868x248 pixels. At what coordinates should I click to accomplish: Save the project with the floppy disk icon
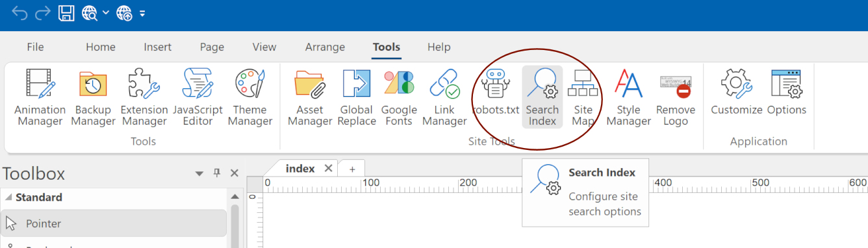(66, 13)
